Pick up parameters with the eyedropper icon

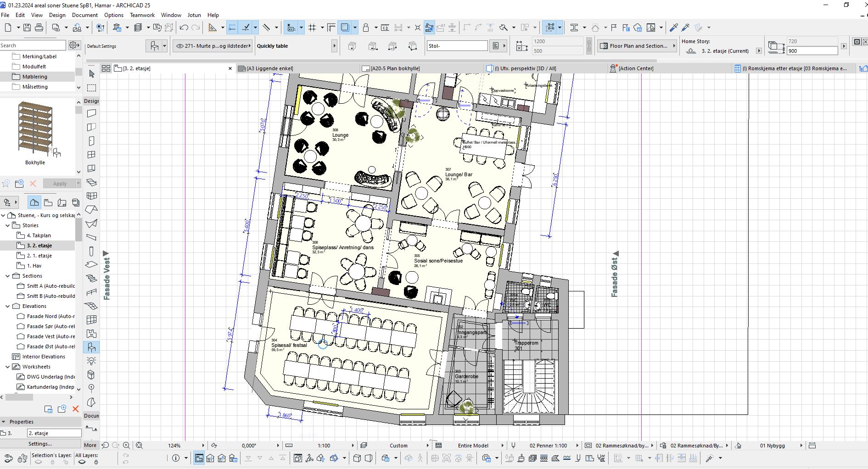[673, 28]
